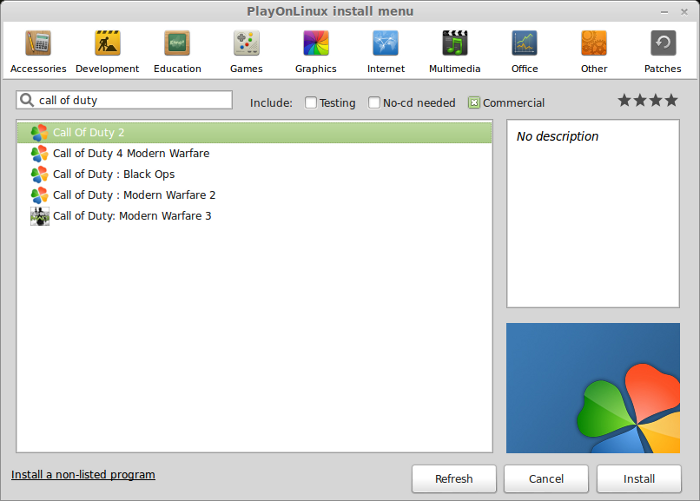This screenshot has width=700, height=501.
Task: Open Install a non-listed program link
Action: point(83,474)
